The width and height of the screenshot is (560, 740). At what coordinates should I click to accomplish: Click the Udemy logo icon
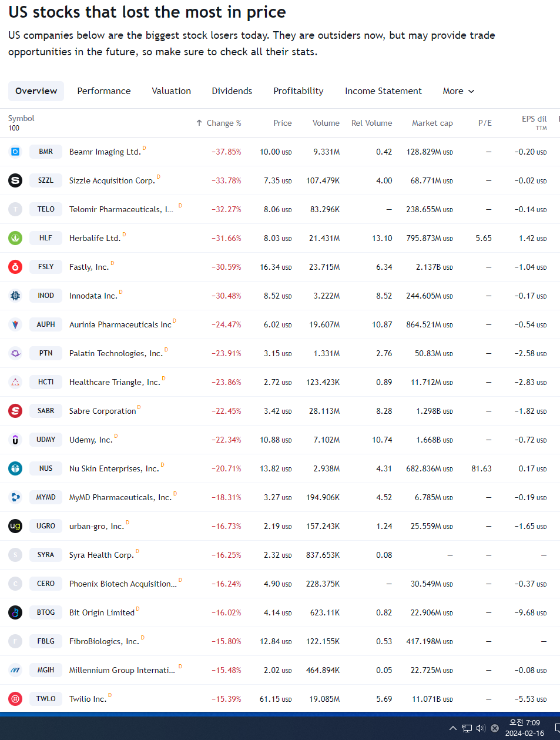point(15,440)
